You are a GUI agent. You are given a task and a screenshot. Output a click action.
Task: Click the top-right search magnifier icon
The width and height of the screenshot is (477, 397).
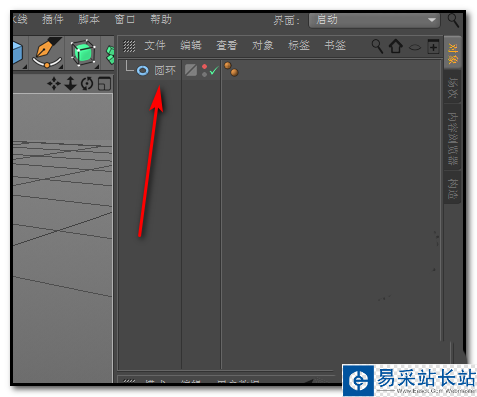click(453, 20)
